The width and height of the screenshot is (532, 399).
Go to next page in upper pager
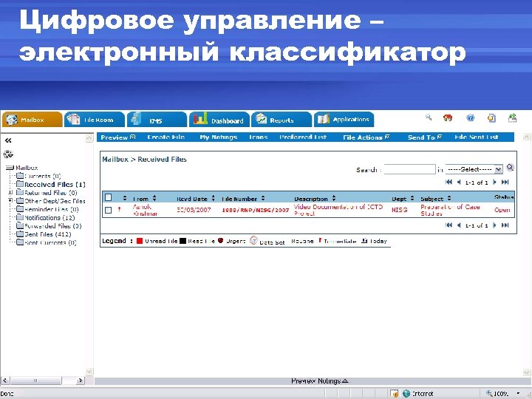494,183
